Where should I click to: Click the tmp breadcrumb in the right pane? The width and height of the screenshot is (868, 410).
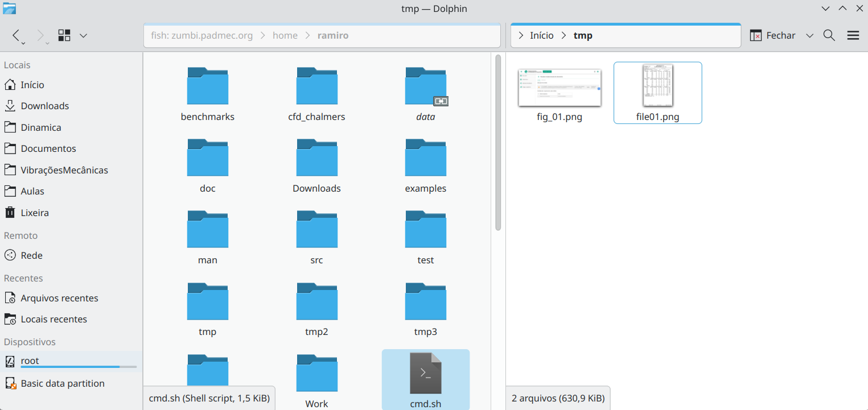click(x=583, y=35)
